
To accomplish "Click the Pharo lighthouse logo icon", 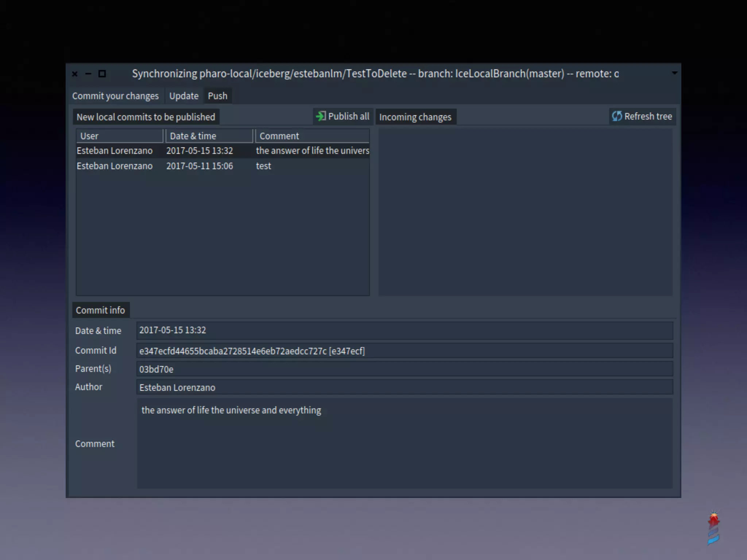I will pos(713,528).
